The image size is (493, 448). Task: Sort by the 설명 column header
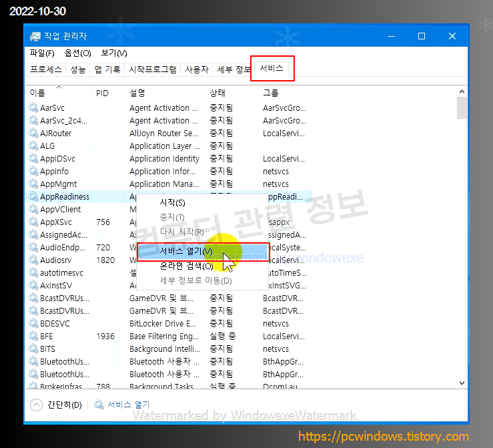165,93
